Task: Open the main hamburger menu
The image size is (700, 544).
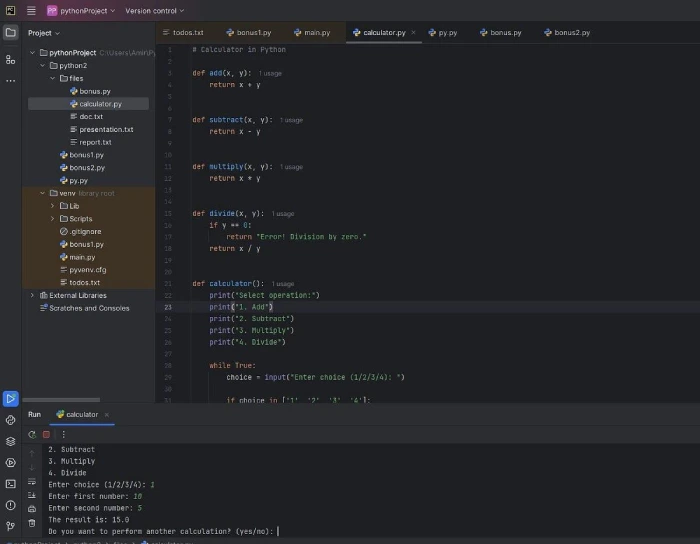Action: coord(31,10)
